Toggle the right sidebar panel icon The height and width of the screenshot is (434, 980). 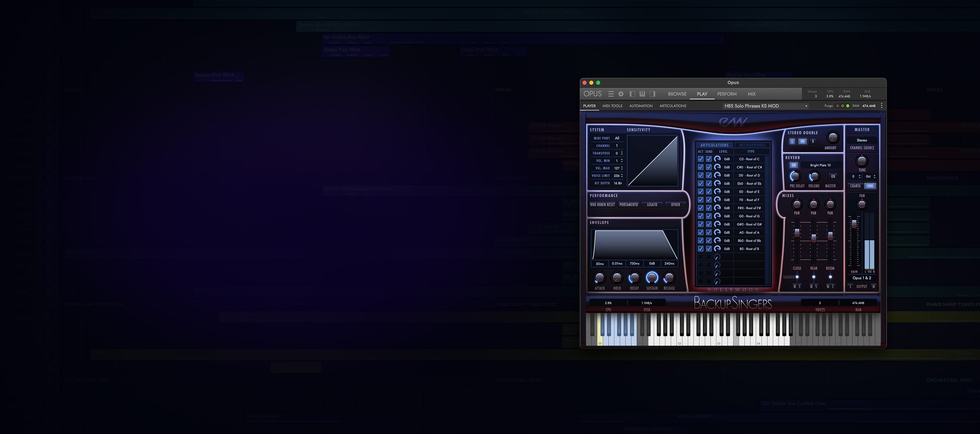pyautogui.click(x=652, y=94)
